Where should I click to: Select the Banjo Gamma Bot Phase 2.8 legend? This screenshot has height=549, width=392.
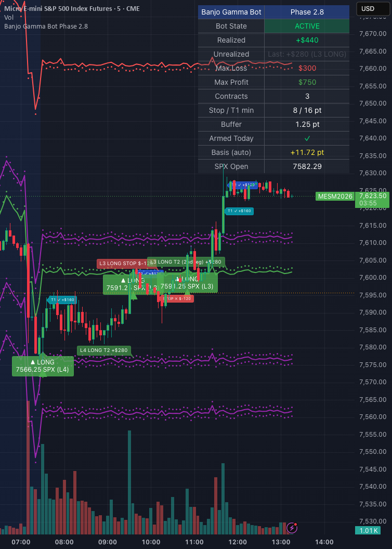(x=46, y=27)
